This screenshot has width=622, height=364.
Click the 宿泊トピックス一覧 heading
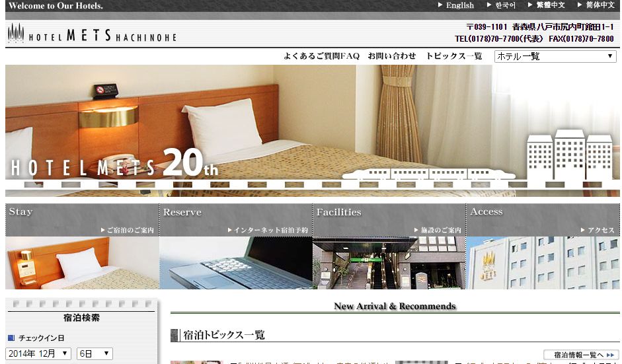tap(224, 335)
